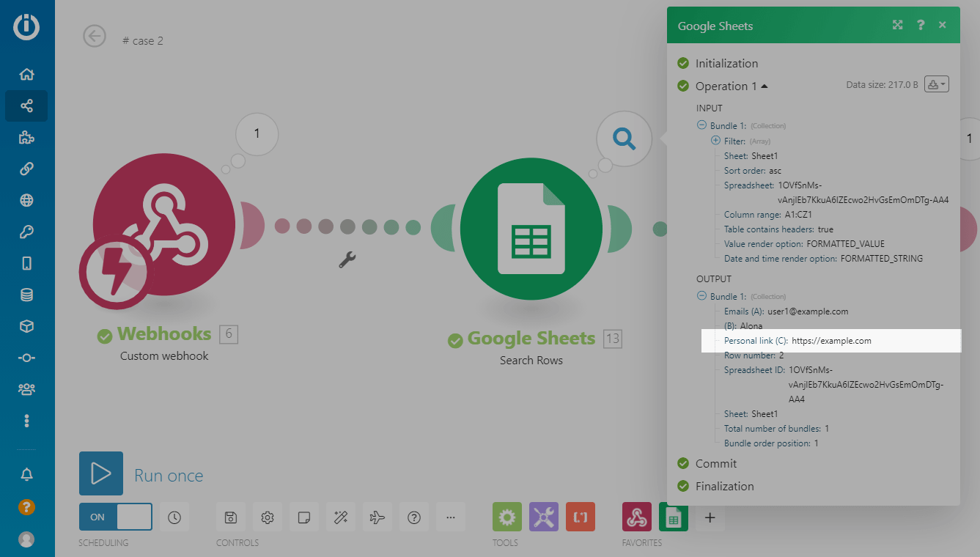Click the Run once button
The width and height of the screenshot is (980, 557).
[x=101, y=474]
